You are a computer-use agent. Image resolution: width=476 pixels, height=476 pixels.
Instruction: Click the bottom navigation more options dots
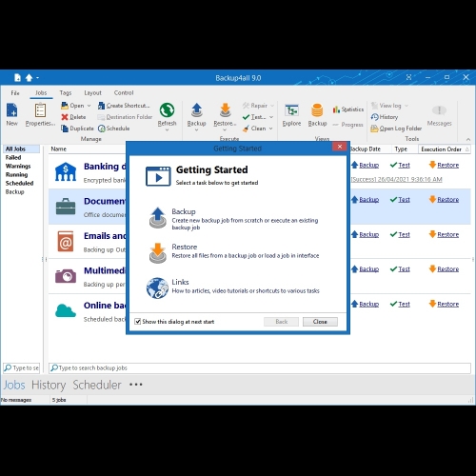tap(136, 385)
